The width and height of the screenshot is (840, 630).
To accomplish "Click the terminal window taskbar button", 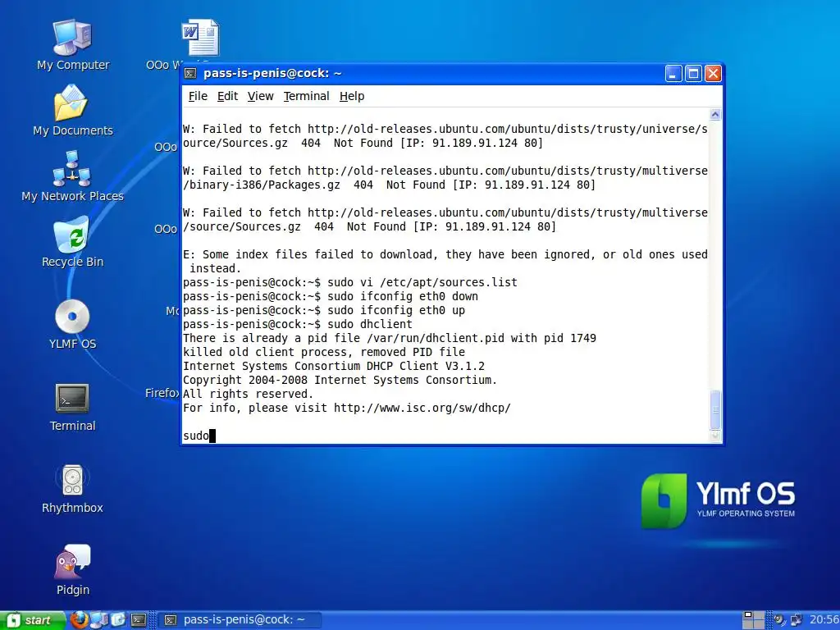I will click(240, 620).
